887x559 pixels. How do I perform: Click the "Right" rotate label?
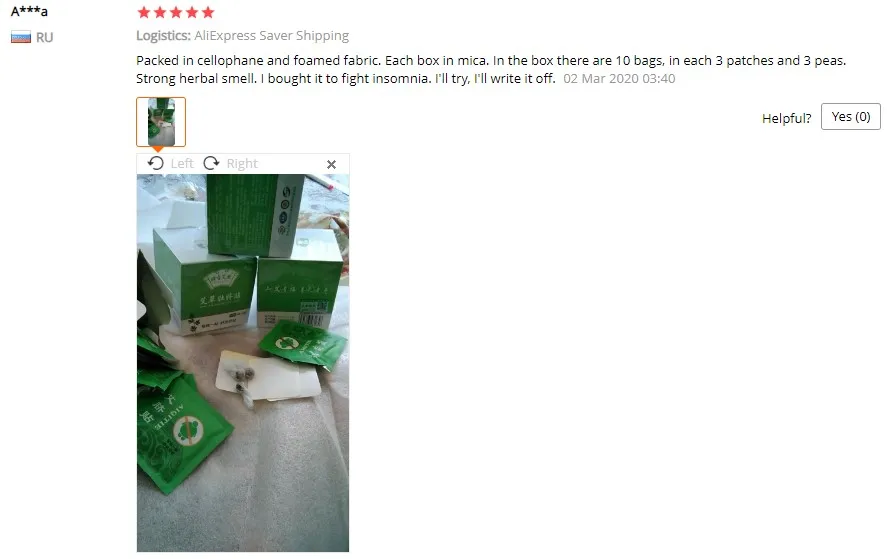[x=242, y=164]
